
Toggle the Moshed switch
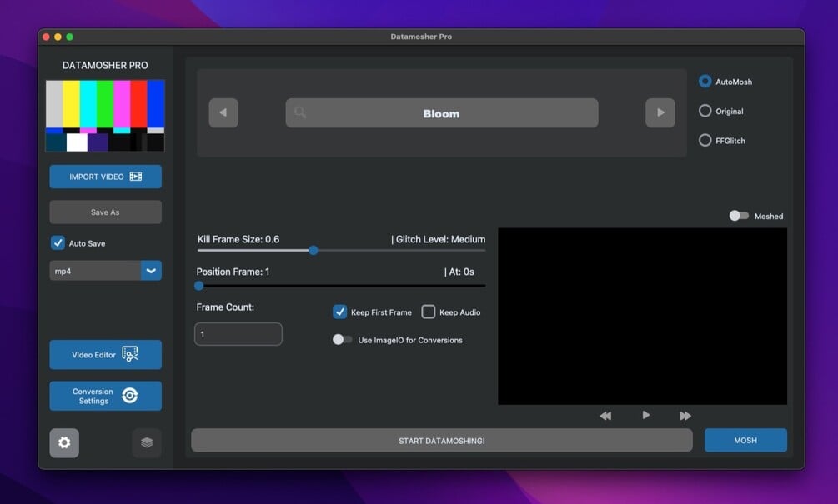[739, 216]
